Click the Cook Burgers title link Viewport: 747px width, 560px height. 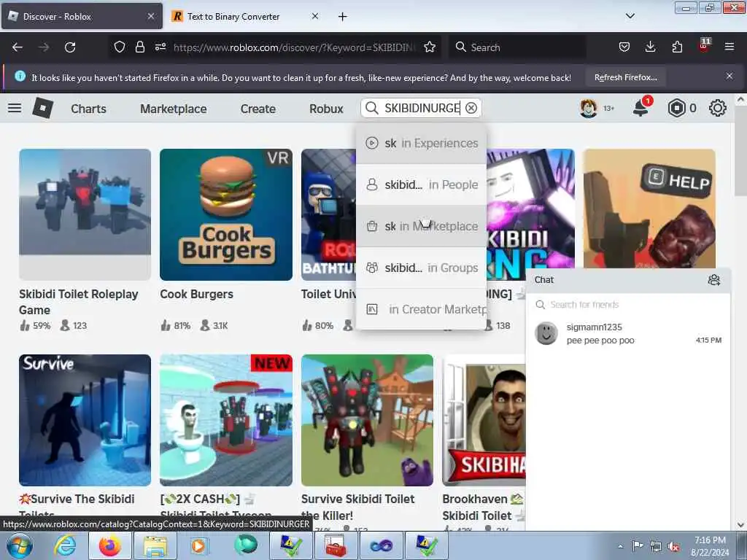197,295
